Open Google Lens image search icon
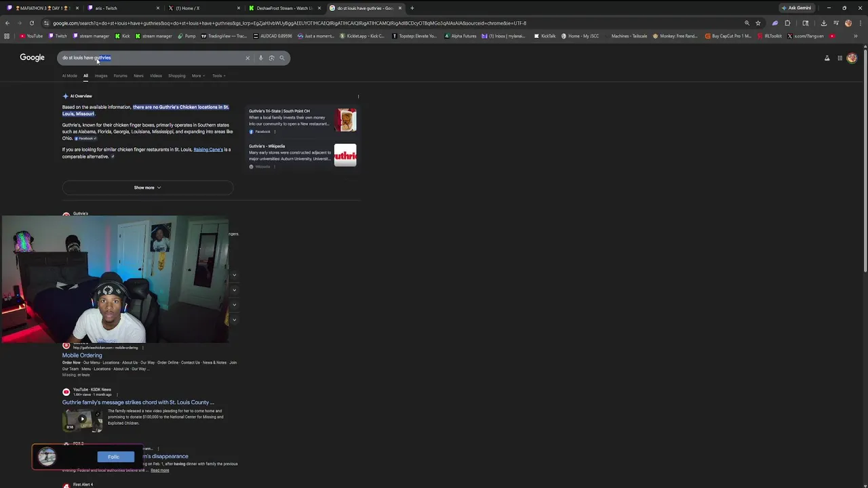This screenshot has height=488, width=868. click(x=271, y=58)
